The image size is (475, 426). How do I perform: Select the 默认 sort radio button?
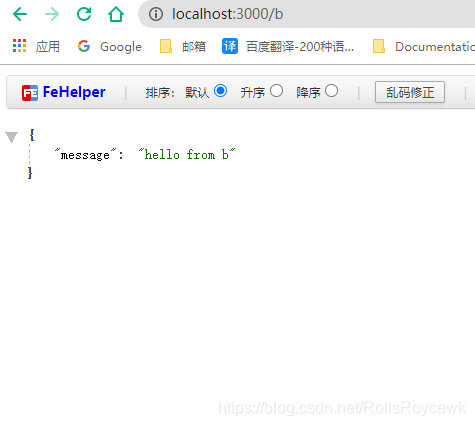tap(221, 91)
